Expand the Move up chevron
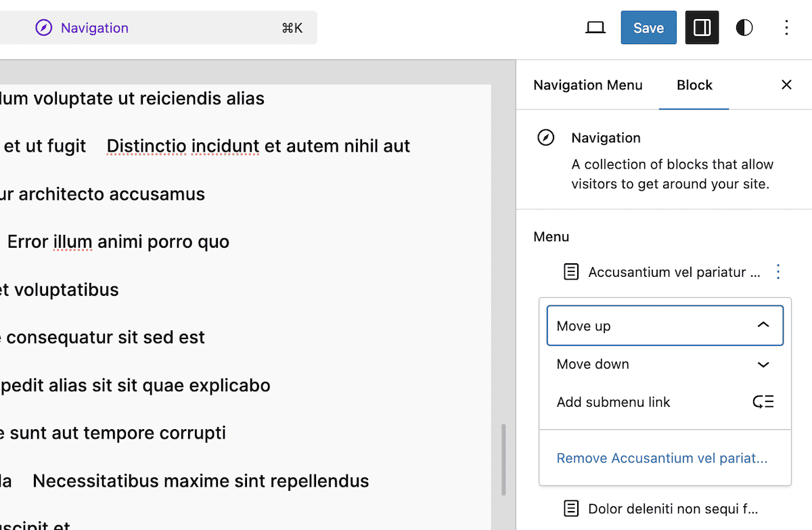This screenshot has width=812, height=530. tap(763, 326)
